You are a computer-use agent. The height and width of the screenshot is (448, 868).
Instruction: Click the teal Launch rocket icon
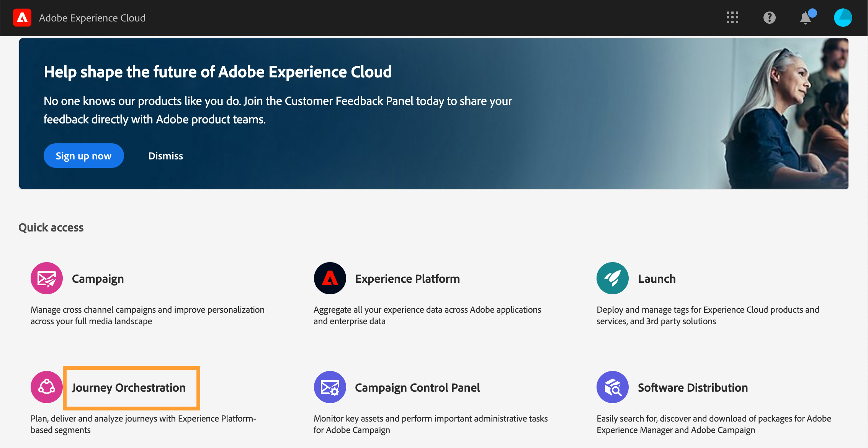[x=612, y=278]
